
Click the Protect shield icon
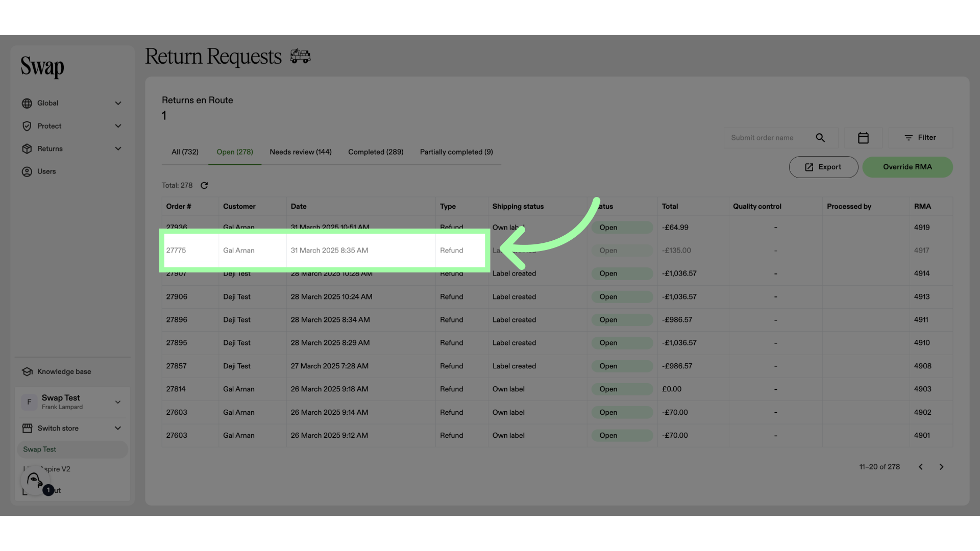(x=27, y=126)
